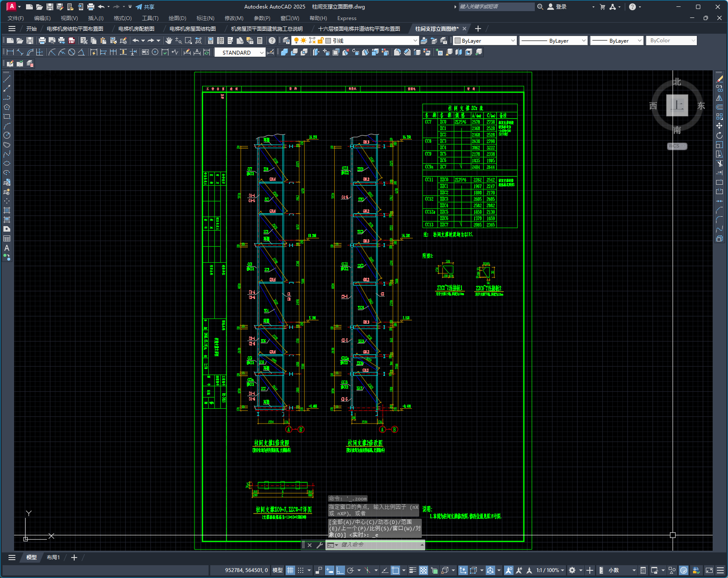This screenshot has height=578, width=728.
Task: Click the 上 top face of the ViewCube
Action: pos(677,105)
